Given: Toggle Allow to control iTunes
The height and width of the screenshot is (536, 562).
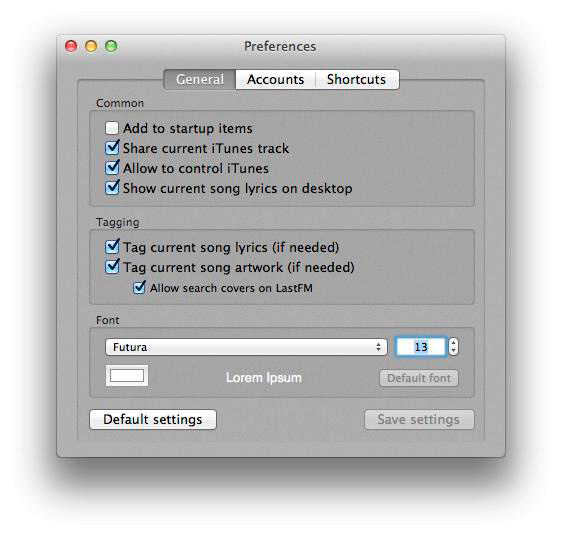Looking at the screenshot, I should 112,168.
